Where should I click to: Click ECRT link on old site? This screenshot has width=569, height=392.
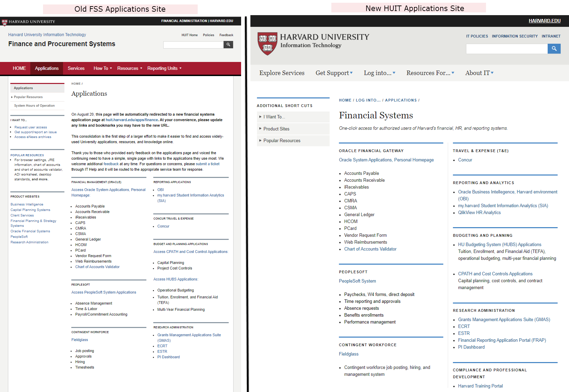162,346
